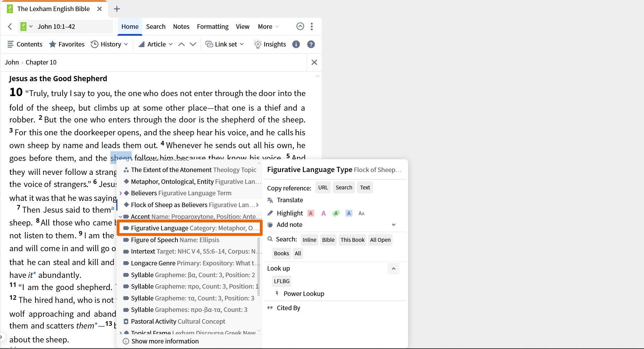Select Flock of Sheep as Believers entry

click(x=190, y=205)
